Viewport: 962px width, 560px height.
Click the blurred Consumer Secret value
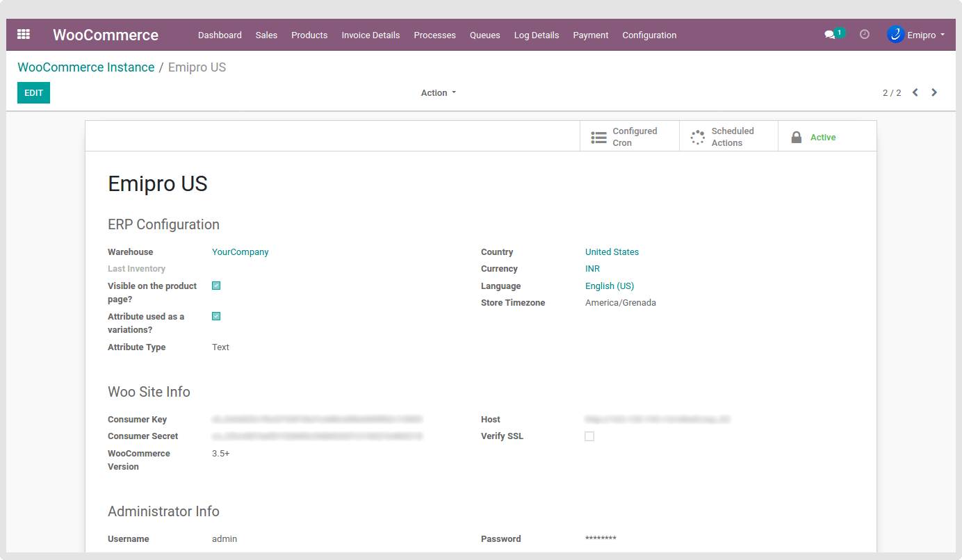tap(318, 436)
